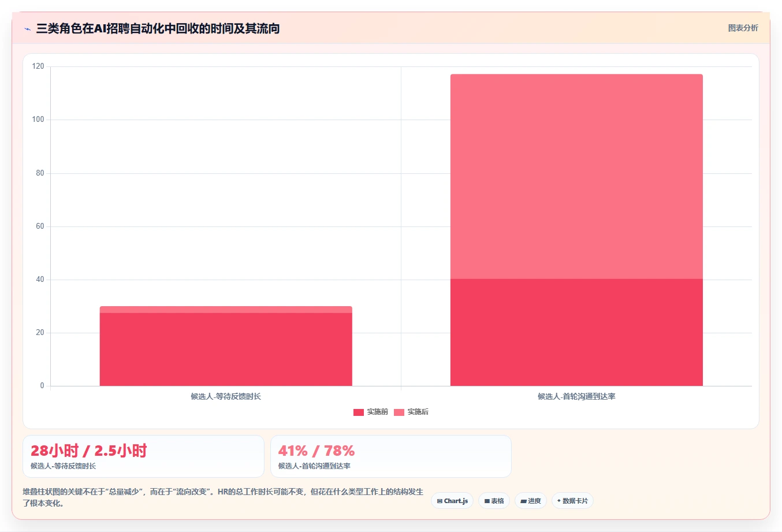
Task: Click the 实施前 bar of 等待反馈时长
Action: 226,349
